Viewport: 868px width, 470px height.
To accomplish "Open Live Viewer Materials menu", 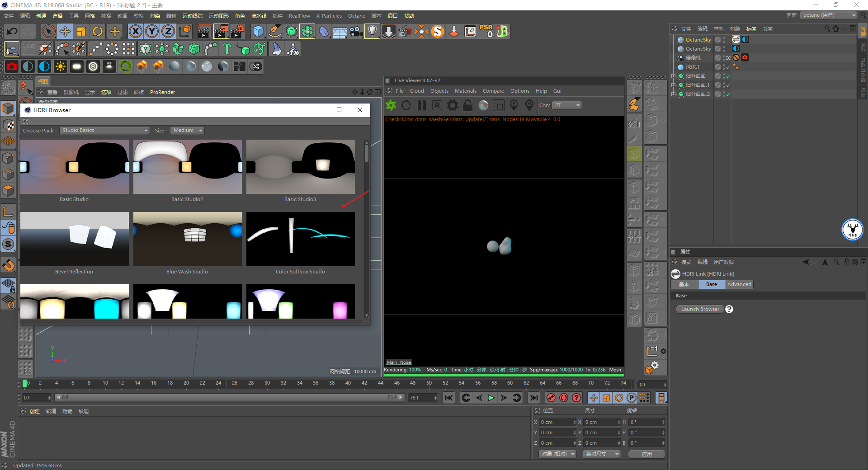I will tap(465, 91).
